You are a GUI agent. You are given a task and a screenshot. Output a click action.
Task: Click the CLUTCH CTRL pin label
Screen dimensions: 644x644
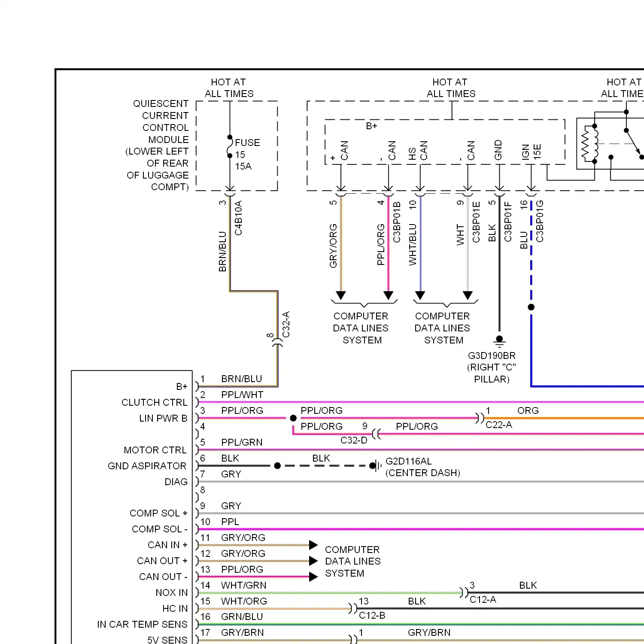click(x=154, y=402)
